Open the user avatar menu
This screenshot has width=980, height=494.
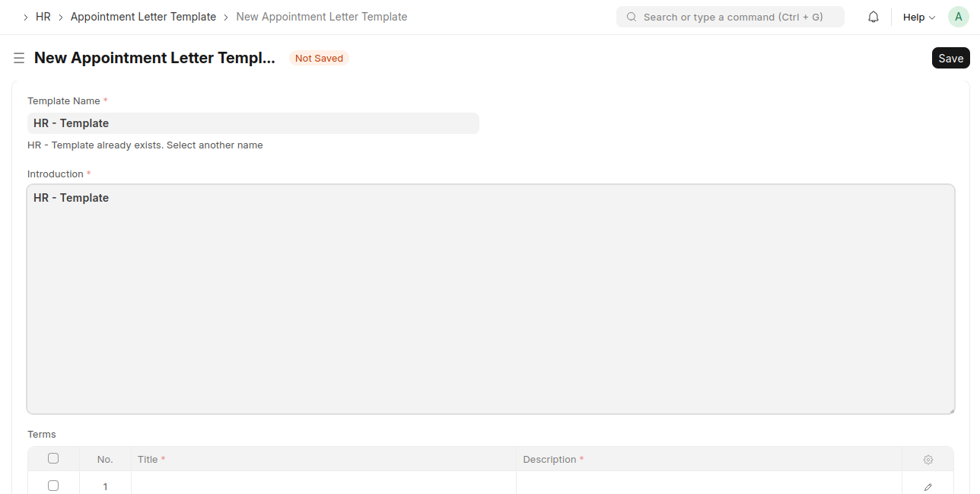pos(958,17)
